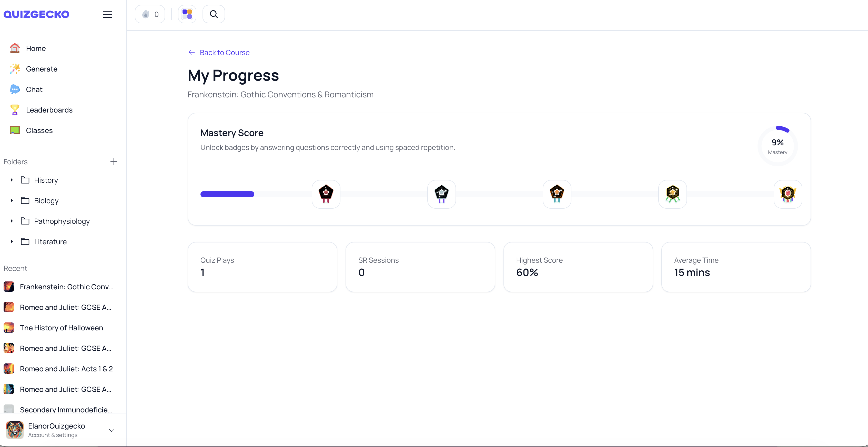This screenshot has width=868, height=447.
Task: Expand the Biology folder arrow
Action: [x=12, y=201]
